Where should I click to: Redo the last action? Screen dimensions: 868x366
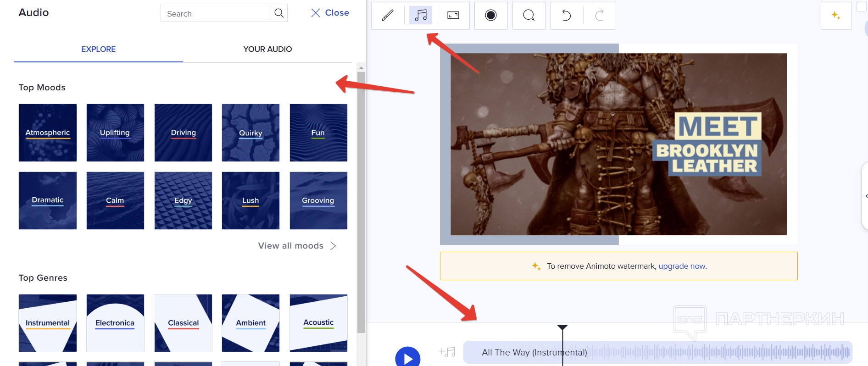point(599,15)
